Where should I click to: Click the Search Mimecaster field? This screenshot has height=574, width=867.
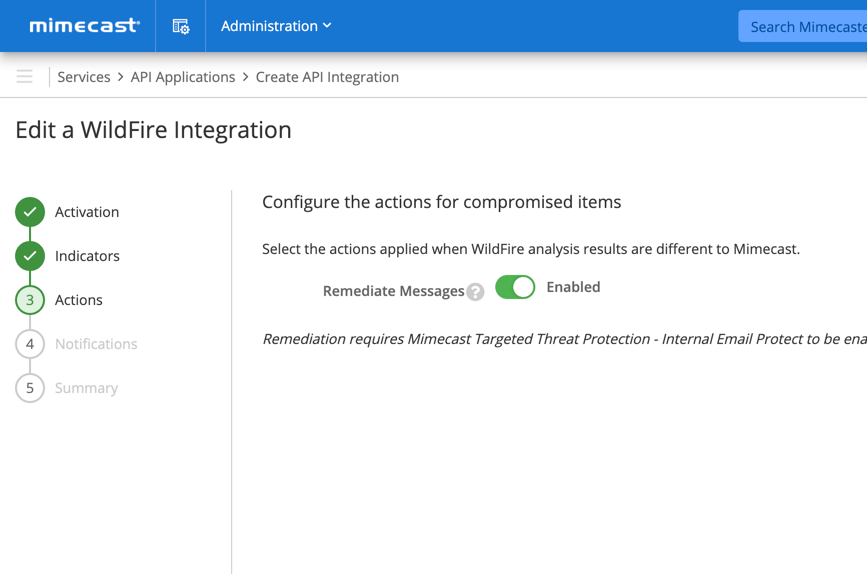pyautogui.click(x=803, y=27)
